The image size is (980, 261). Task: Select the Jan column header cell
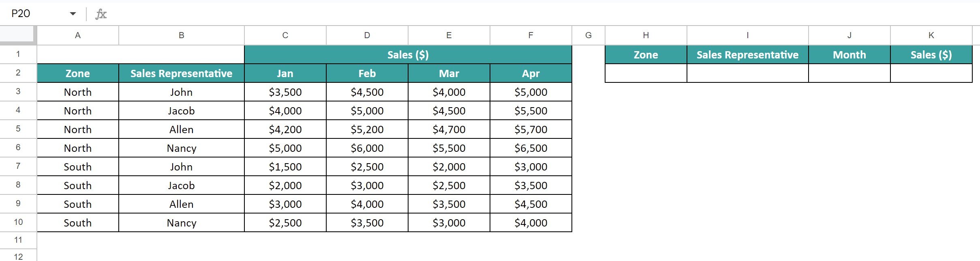tap(285, 73)
